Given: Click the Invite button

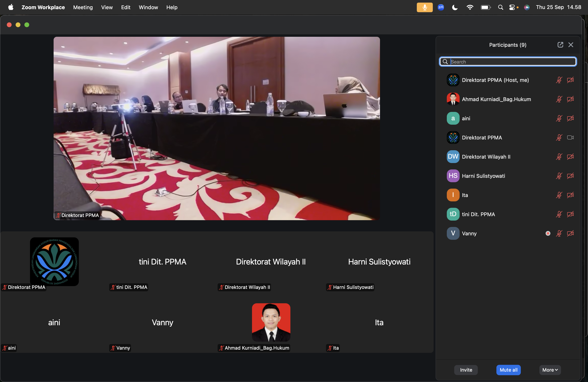Looking at the screenshot, I should (x=466, y=370).
